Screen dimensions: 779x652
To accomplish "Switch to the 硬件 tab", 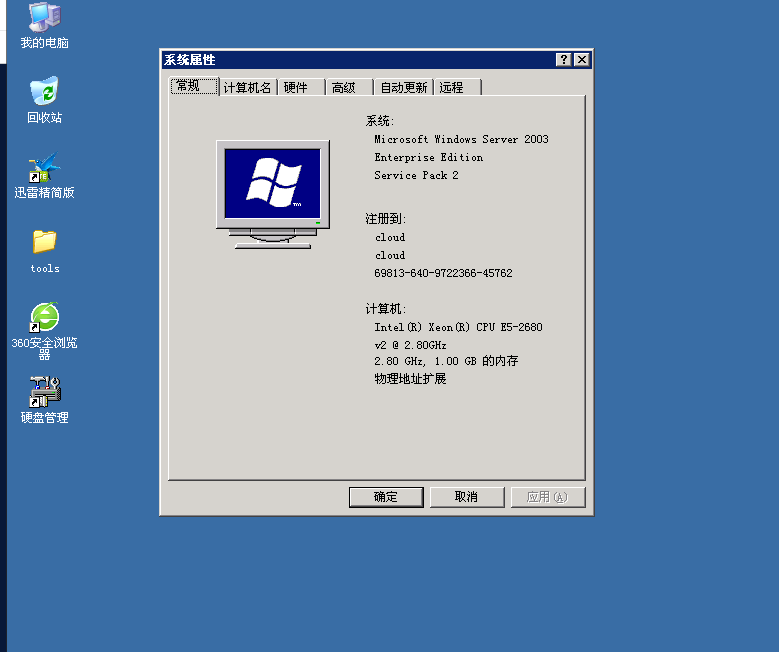I will tap(296, 88).
